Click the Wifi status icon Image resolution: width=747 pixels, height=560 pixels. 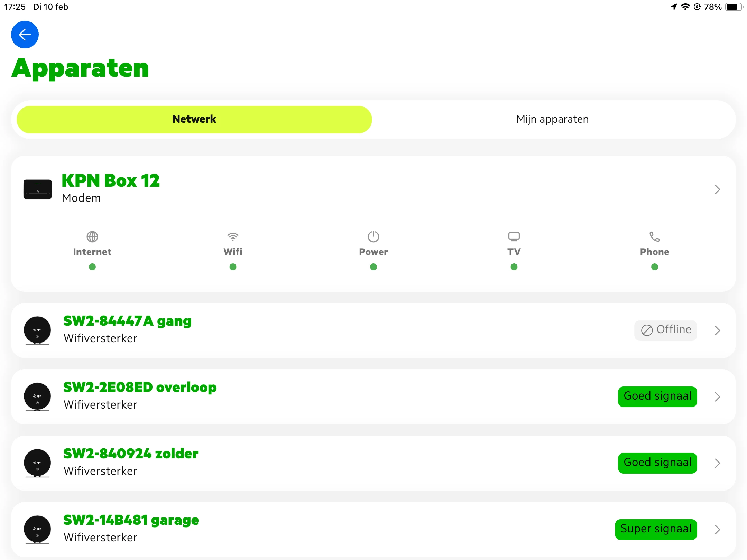[x=233, y=237]
